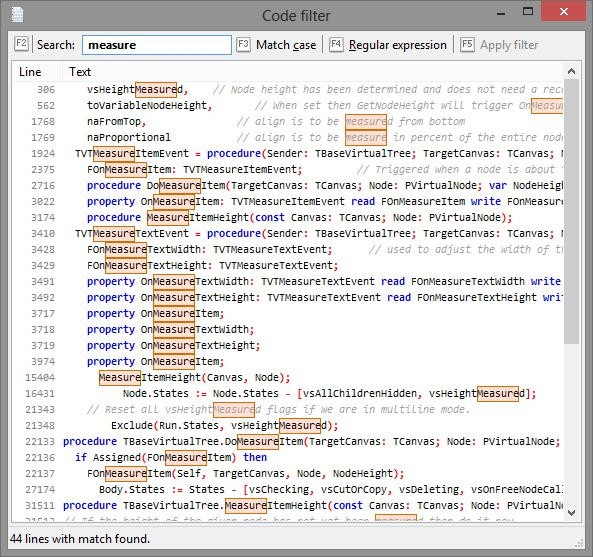
Task: Maximize the Code filter window
Action: [x=528, y=11]
